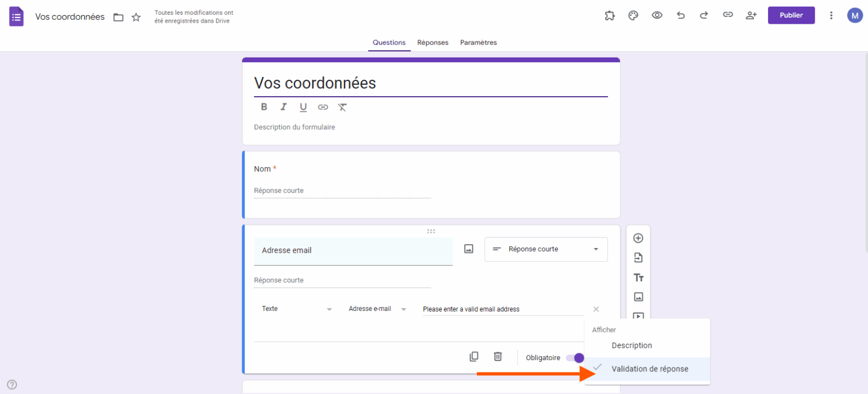Expand the Texte validation dropdown
This screenshot has width=868, height=394.
pyautogui.click(x=297, y=309)
